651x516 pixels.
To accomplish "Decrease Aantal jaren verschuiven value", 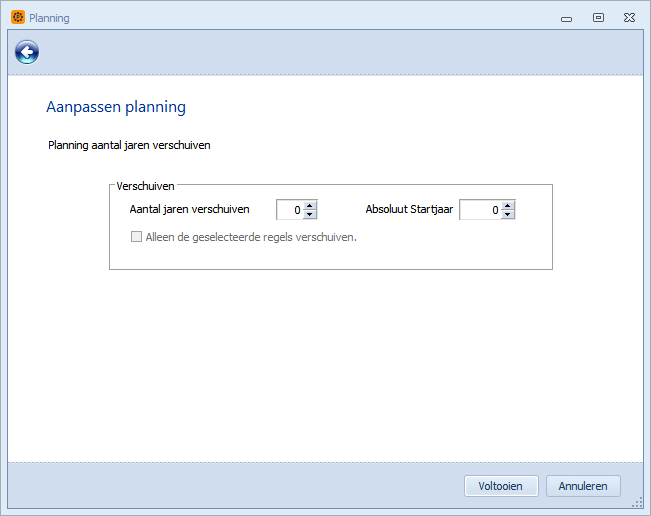I will pyautogui.click(x=309, y=214).
